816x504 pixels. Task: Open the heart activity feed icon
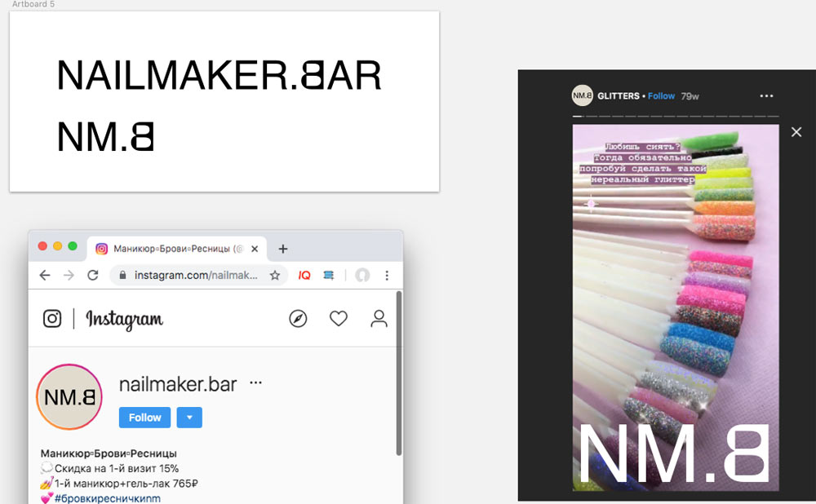click(339, 319)
